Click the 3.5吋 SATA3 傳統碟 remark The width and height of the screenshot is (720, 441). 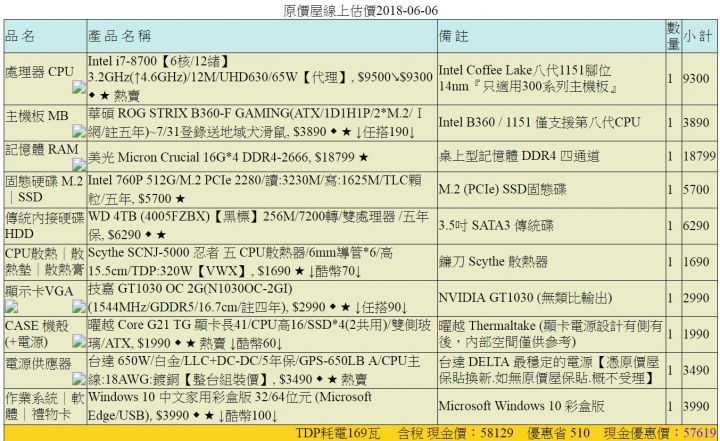click(x=496, y=226)
